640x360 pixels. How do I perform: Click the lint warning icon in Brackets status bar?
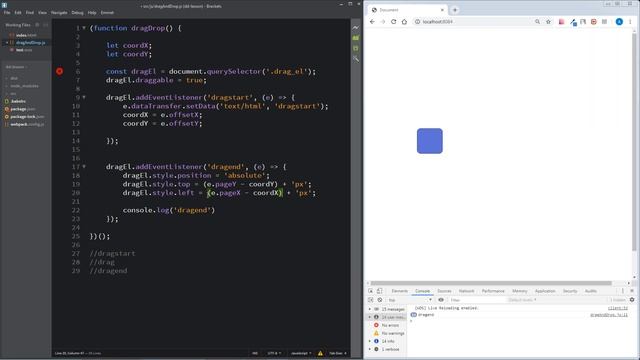320,353
